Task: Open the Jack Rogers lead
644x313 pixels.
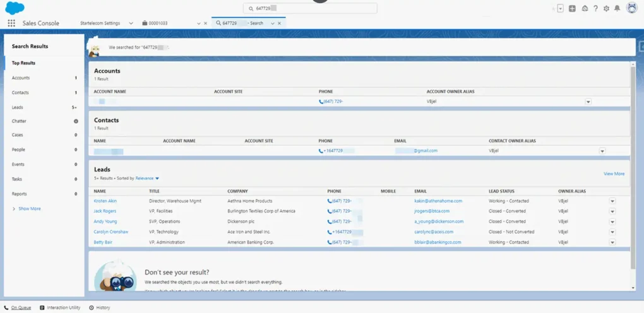Action: coord(105,211)
